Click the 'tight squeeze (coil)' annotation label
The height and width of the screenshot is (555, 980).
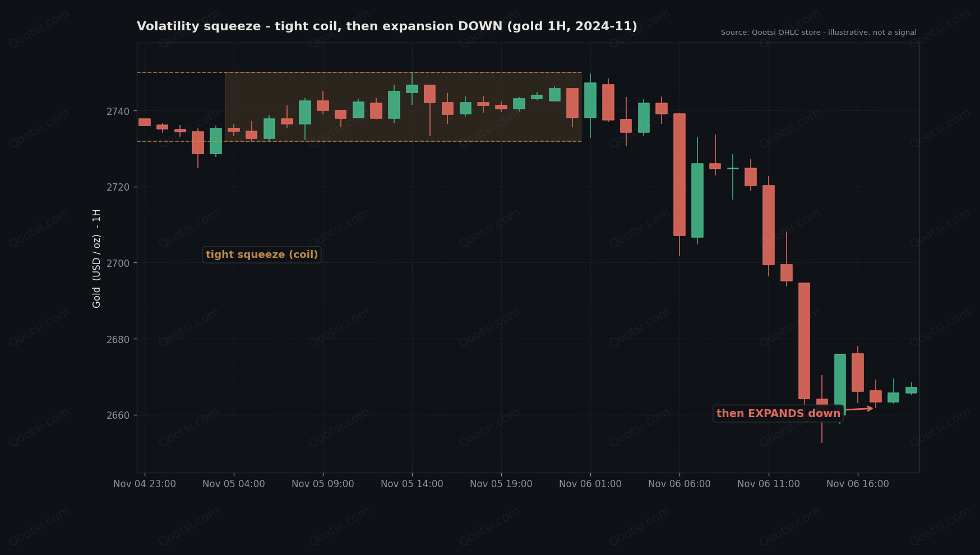pos(262,255)
